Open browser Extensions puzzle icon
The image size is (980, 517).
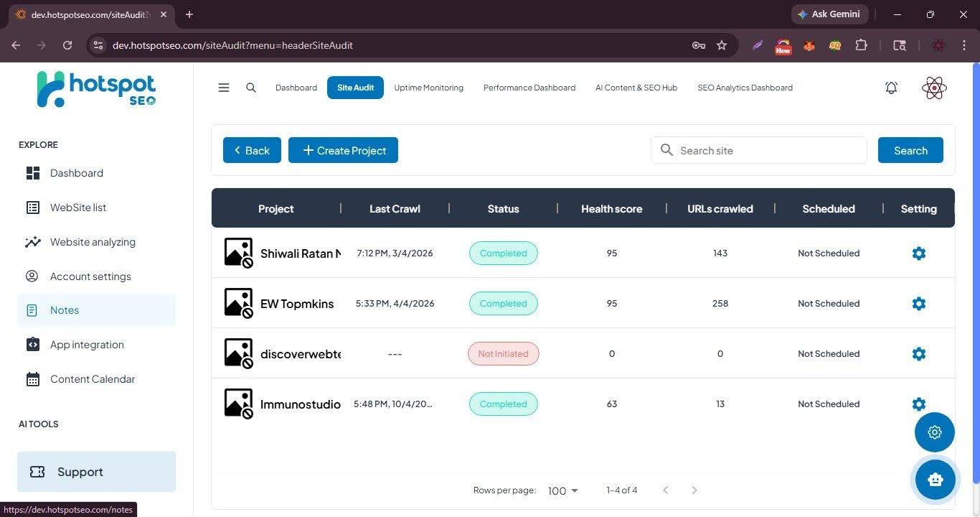tap(861, 45)
